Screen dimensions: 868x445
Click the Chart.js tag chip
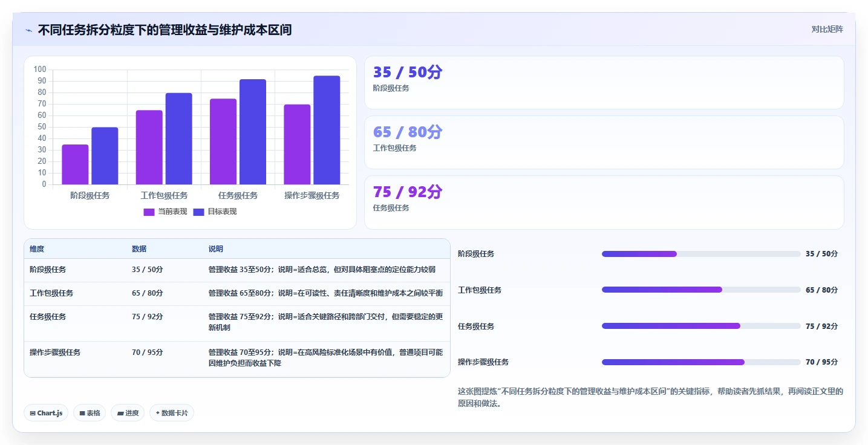(46, 413)
